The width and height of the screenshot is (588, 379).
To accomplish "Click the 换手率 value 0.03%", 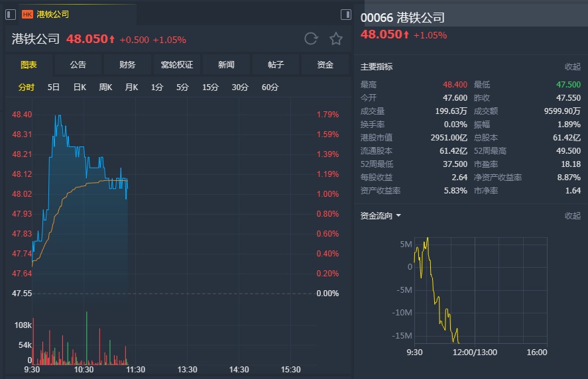I will 455,125.
